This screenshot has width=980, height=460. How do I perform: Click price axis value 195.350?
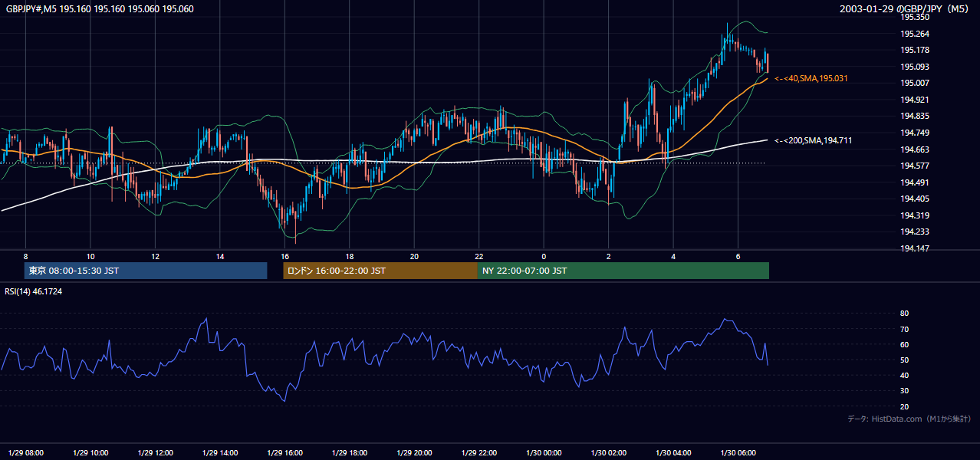[915, 17]
